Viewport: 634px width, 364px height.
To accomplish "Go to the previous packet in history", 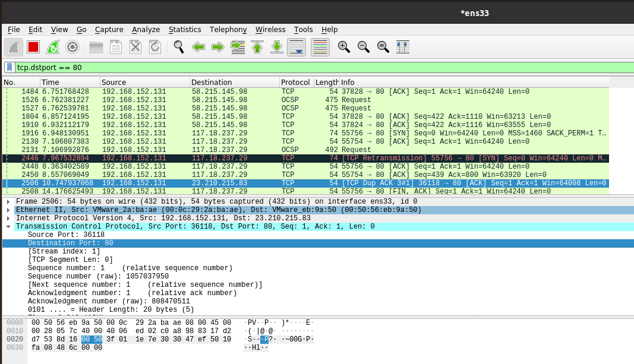I will 198,47.
